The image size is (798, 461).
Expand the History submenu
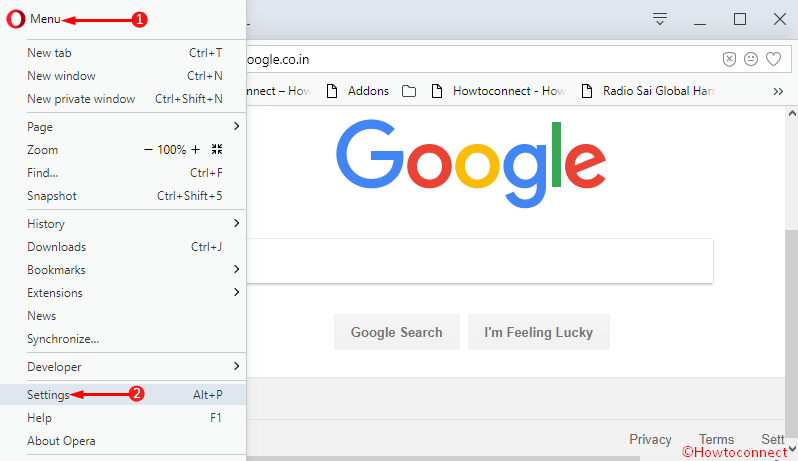pos(237,223)
